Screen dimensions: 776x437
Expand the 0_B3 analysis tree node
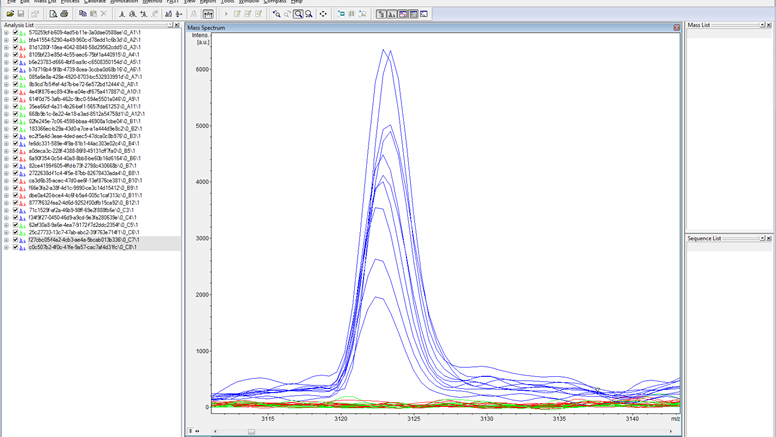6,136
